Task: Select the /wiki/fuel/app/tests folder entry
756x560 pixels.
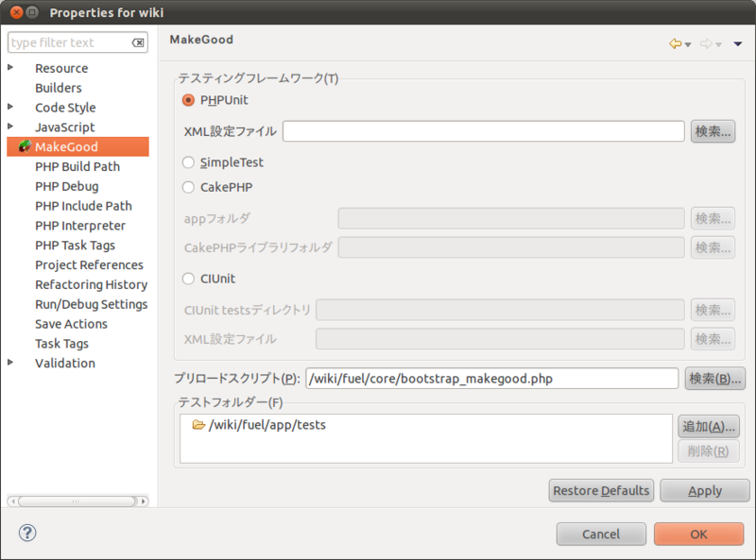Action: (267, 425)
